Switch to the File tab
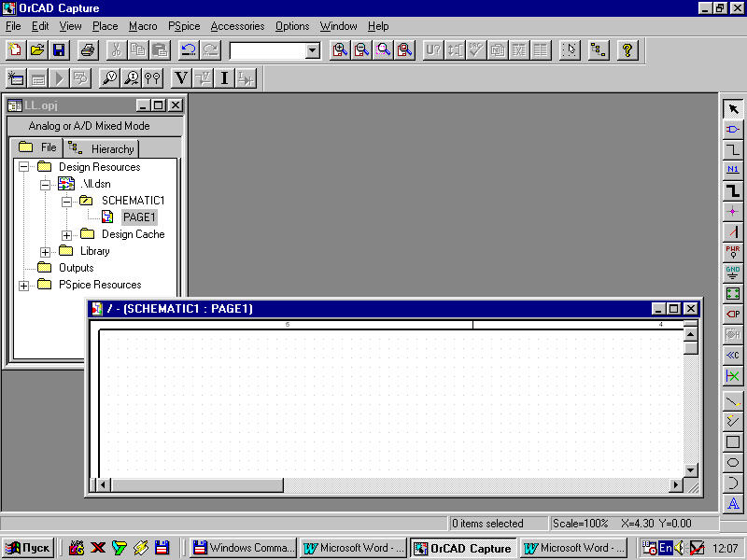Screen dimensions: 747x560 [37, 147]
